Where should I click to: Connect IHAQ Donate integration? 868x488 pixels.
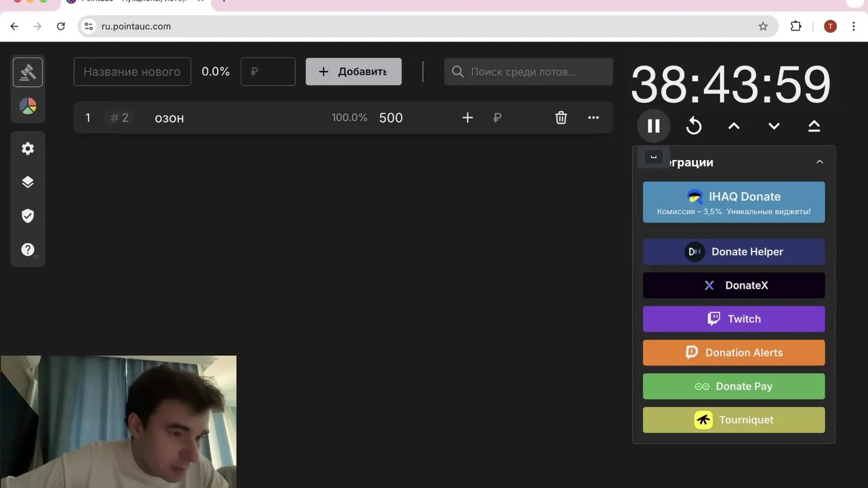pos(734,202)
